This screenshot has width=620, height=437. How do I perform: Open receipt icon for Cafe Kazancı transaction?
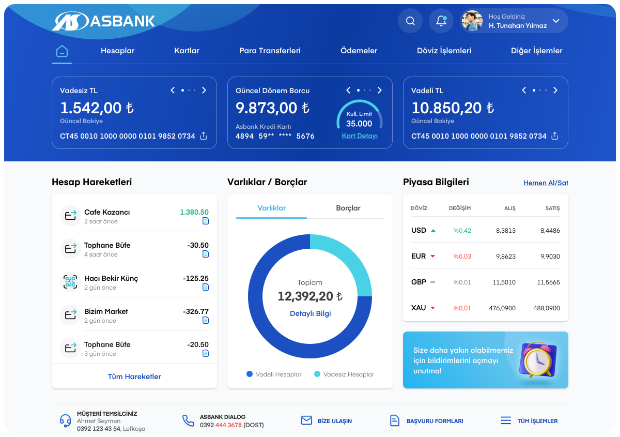(x=205, y=222)
